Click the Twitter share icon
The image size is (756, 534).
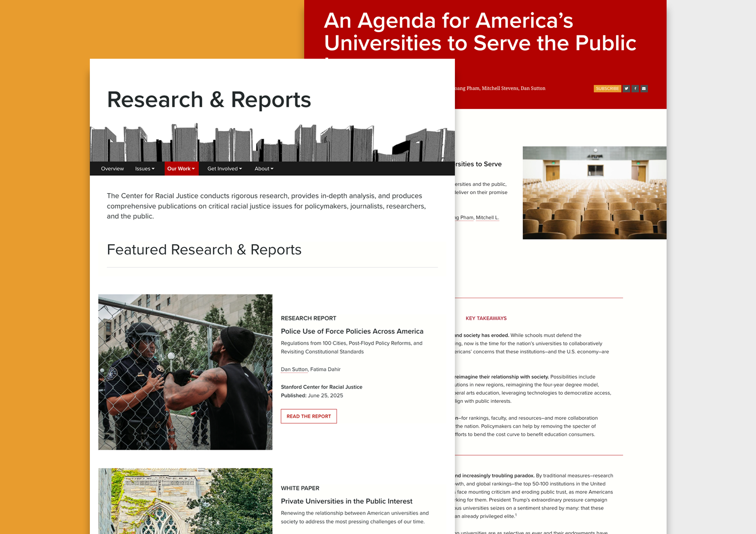click(626, 89)
